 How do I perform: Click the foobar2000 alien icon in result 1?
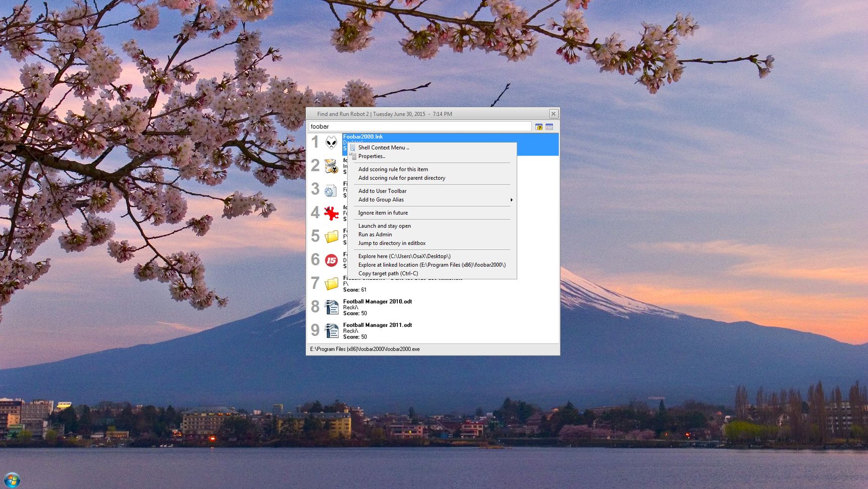(x=332, y=143)
